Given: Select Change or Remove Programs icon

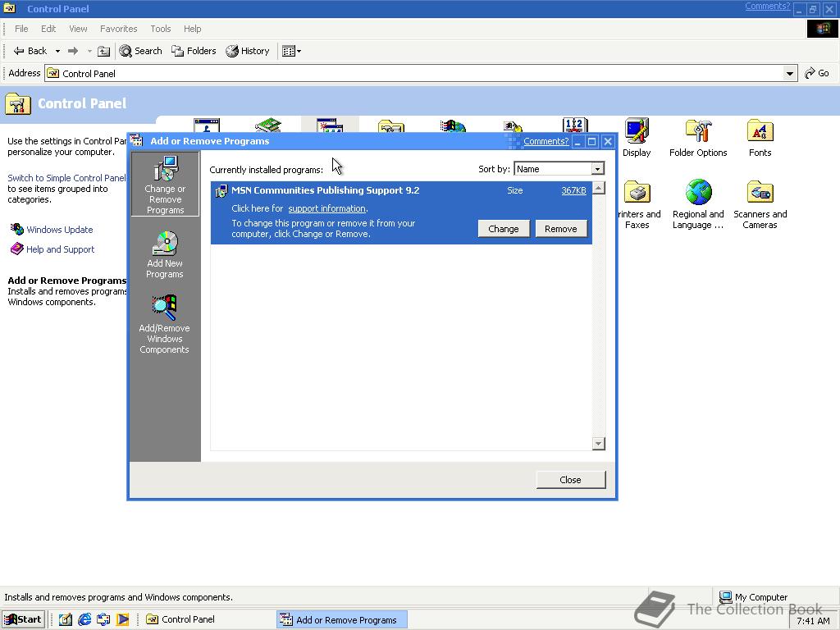Looking at the screenshot, I should click(165, 185).
